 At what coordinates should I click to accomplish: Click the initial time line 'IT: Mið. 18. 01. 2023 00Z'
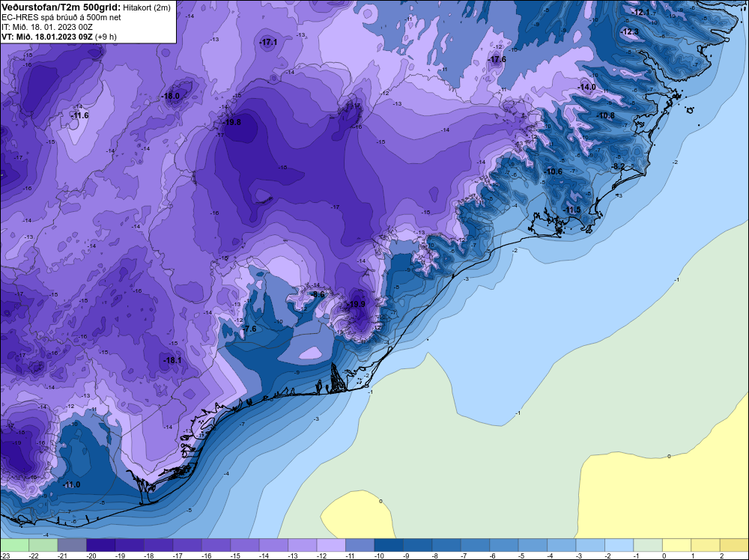46,27
